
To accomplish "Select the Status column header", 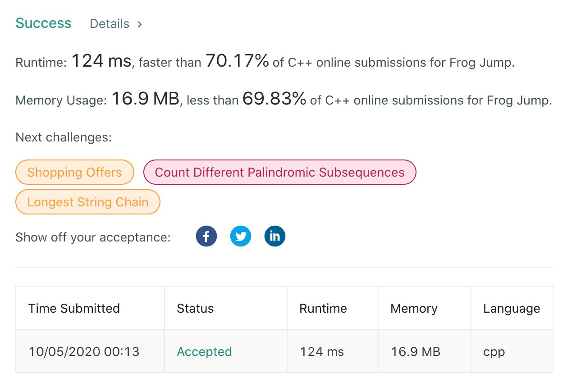I will (195, 308).
